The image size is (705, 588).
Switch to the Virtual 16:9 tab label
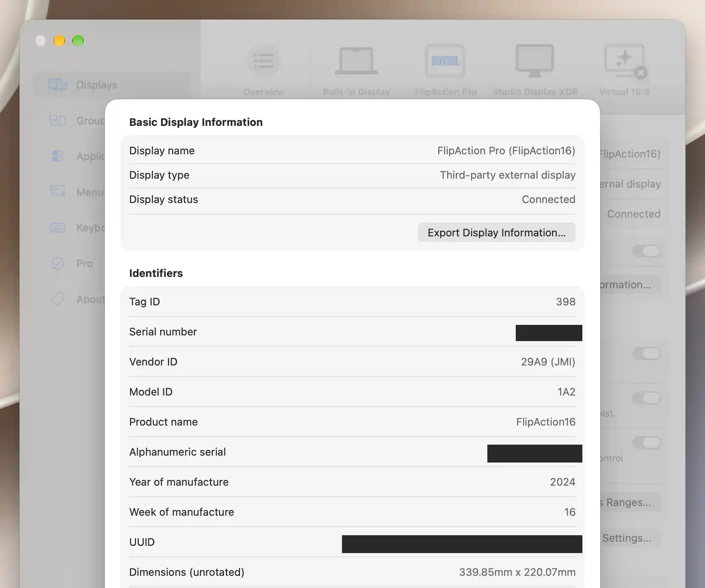[x=625, y=92]
